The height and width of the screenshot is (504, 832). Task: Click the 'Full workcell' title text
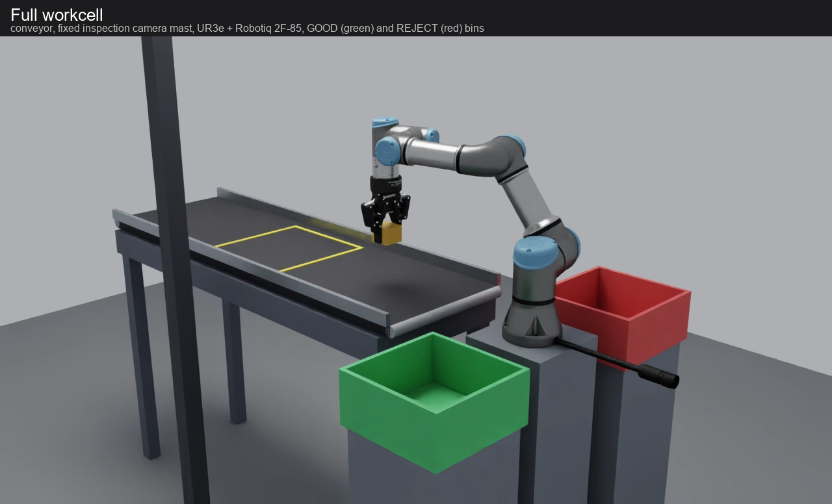[x=57, y=15]
